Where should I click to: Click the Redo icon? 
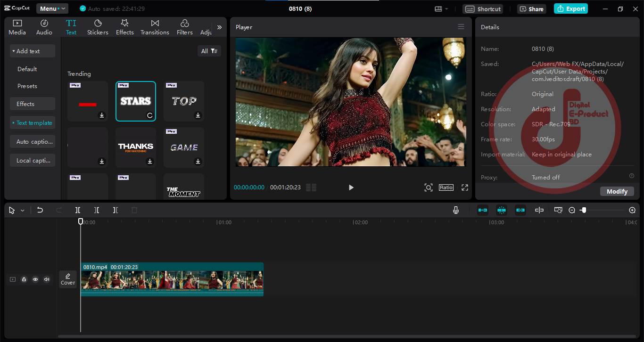click(x=59, y=210)
